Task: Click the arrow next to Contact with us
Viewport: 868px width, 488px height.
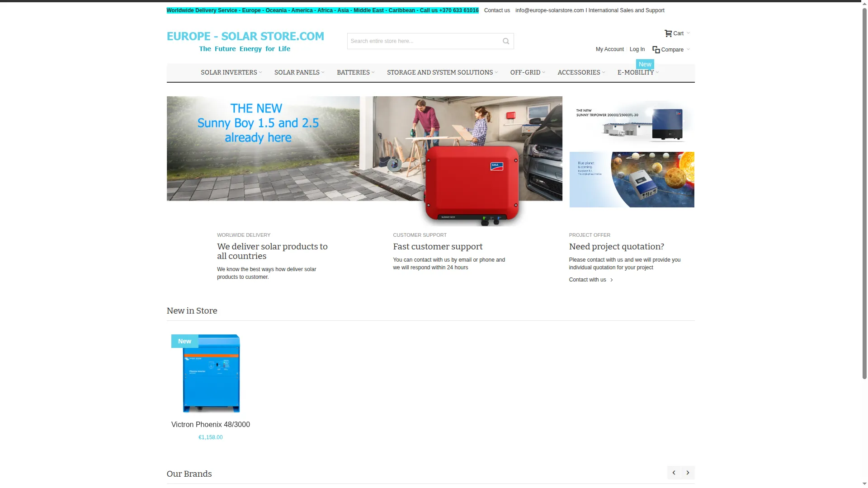Action: (612, 280)
